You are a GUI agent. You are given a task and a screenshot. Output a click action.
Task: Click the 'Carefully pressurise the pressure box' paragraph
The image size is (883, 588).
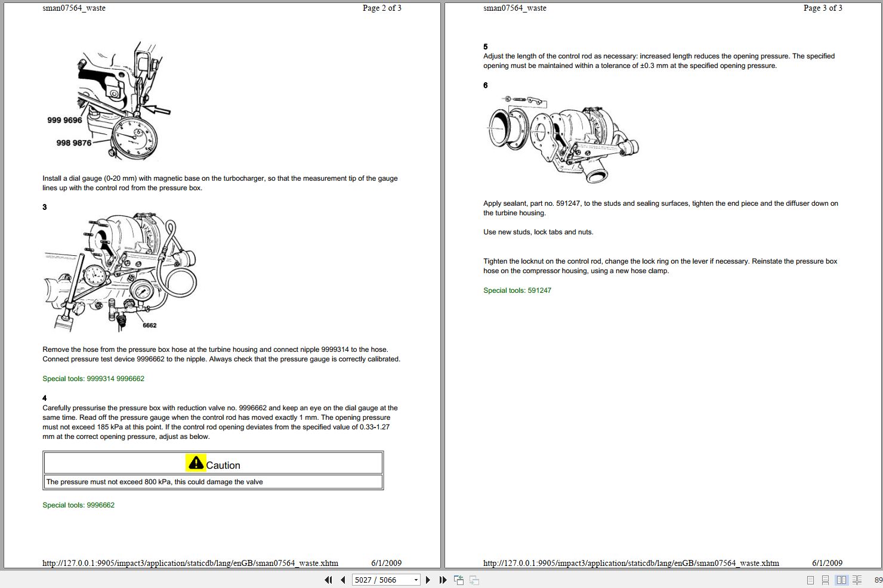[220, 422]
